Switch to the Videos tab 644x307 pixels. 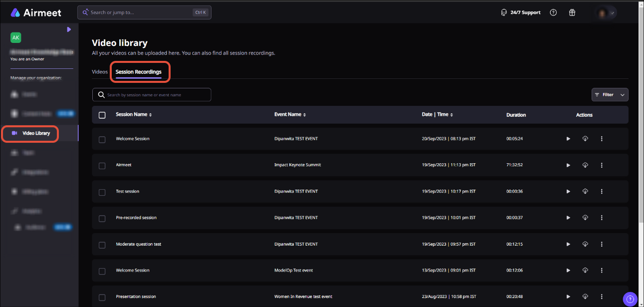pos(100,72)
